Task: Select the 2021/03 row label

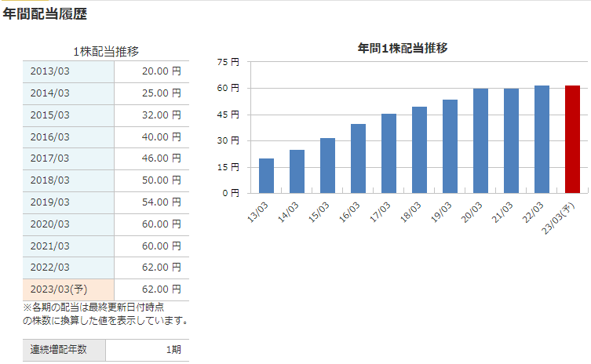Action: [50, 246]
